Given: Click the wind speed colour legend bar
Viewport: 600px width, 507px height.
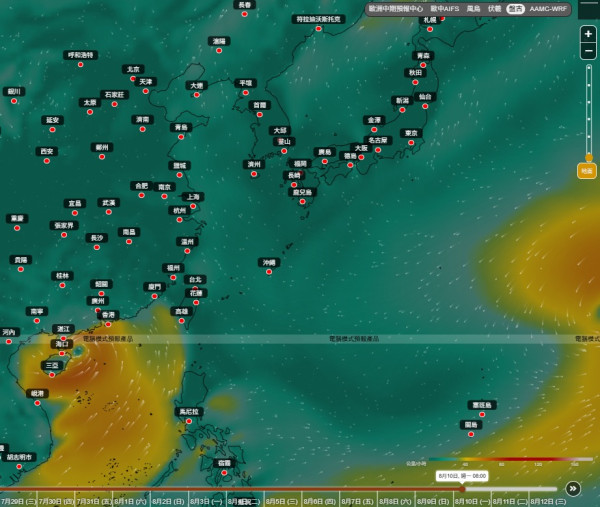Looking at the screenshot, I should [x=510, y=459].
